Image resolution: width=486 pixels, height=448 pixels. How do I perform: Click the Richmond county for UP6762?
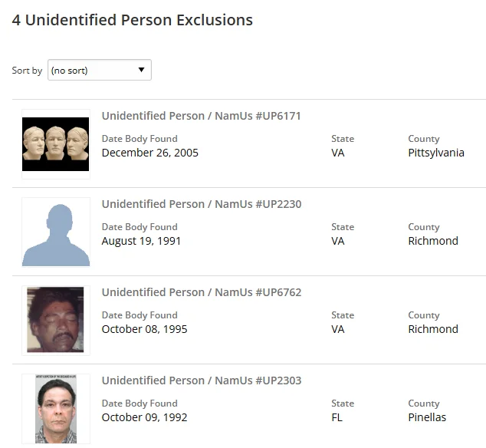coord(432,329)
